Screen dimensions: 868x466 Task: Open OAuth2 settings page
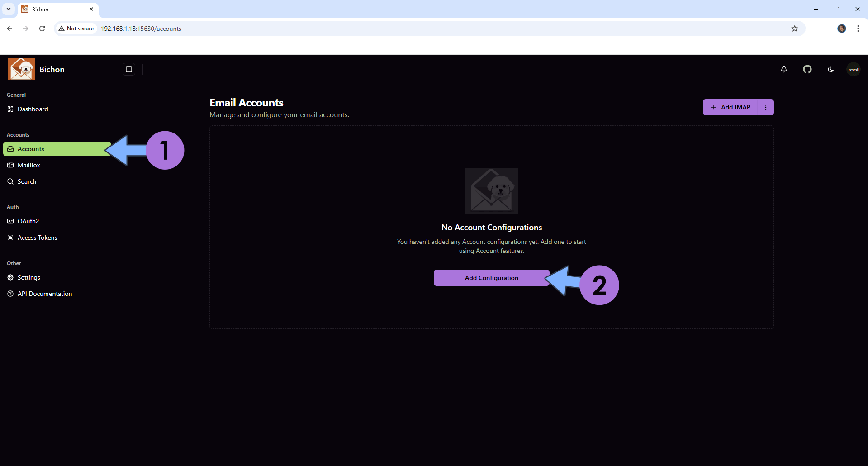click(x=28, y=221)
